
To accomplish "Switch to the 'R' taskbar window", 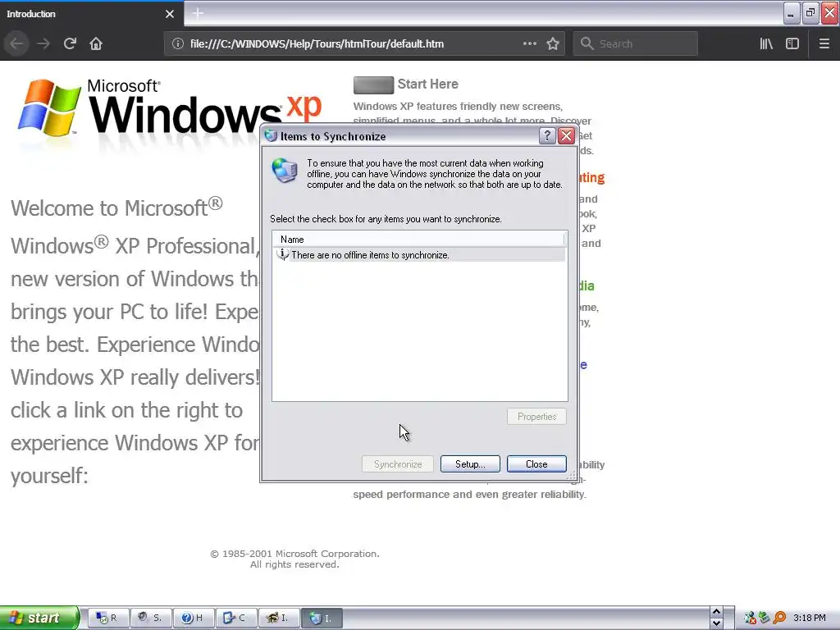I will coord(107,618).
